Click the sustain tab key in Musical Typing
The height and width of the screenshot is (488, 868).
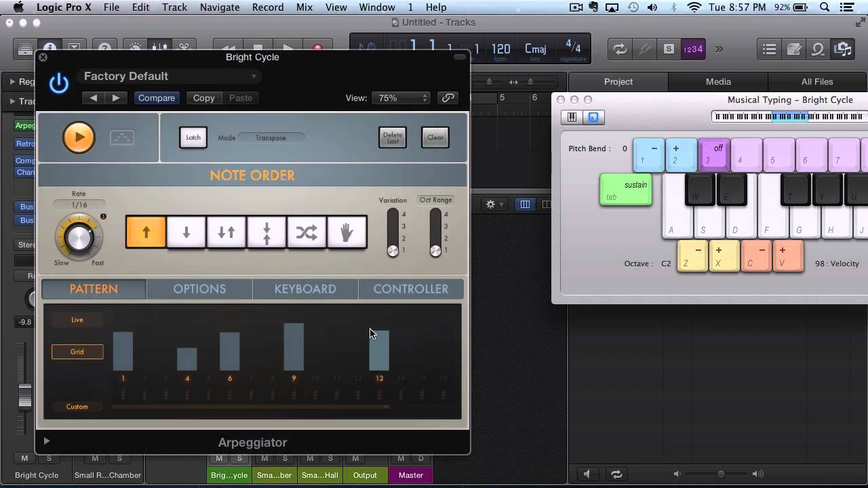[x=626, y=190]
